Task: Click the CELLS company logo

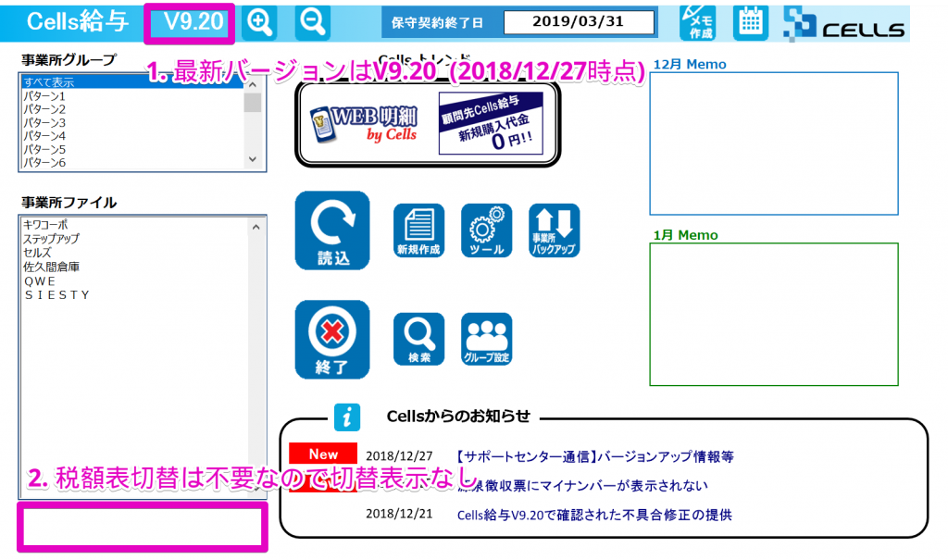Action: click(844, 24)
